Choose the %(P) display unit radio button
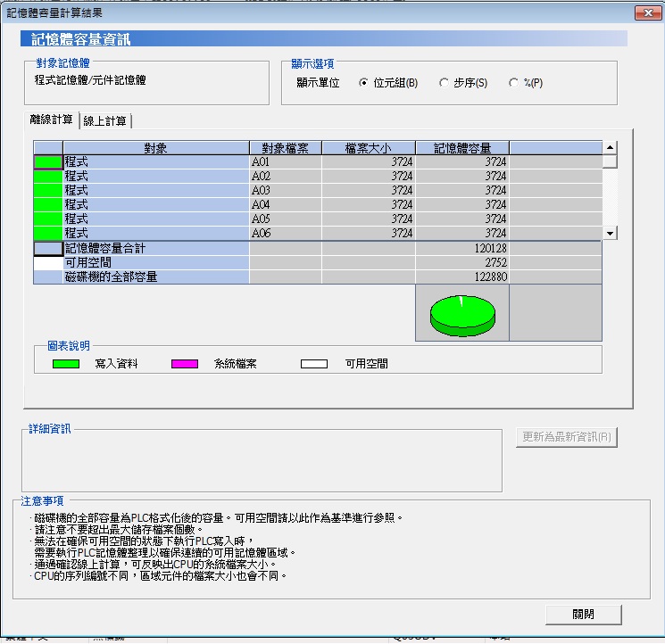 [513, 83]
